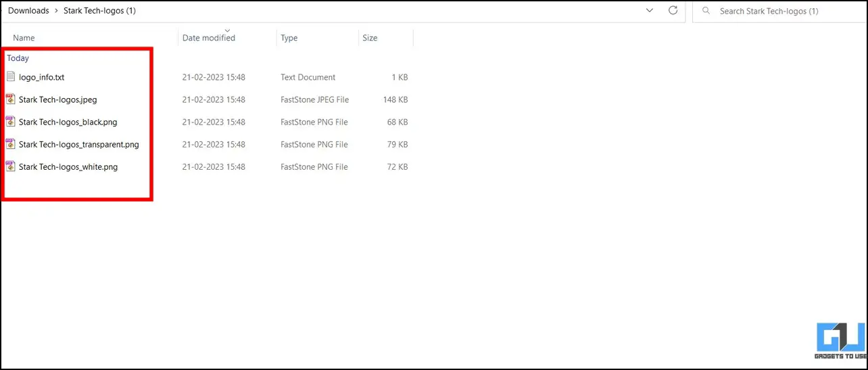
Task: Collapse the Today group header
Action: (x=18, y=58)
